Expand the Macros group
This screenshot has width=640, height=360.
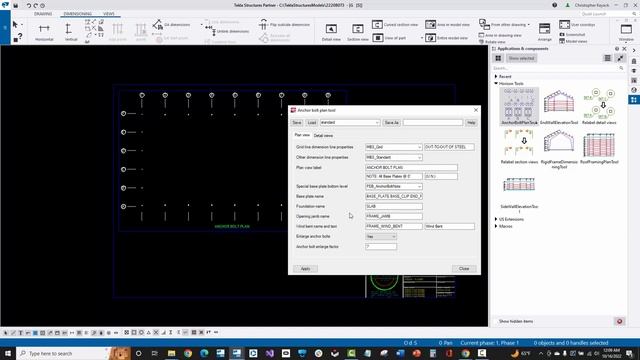coord(496,226)
